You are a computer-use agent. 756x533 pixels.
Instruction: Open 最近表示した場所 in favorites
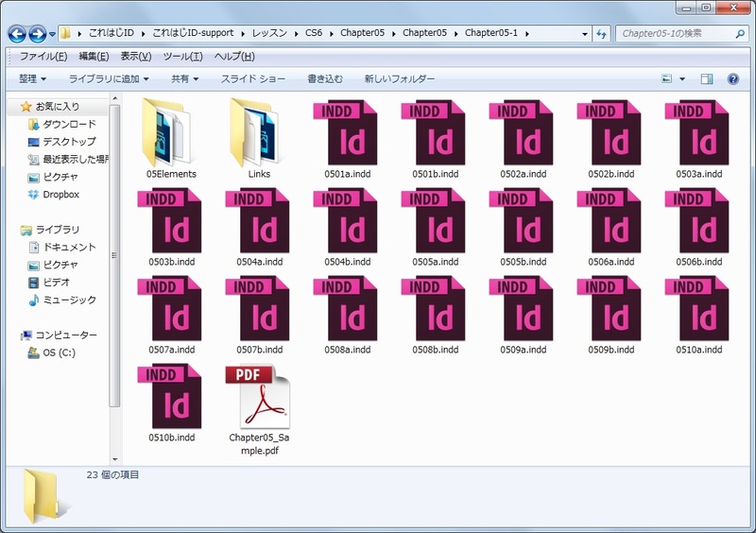pos(67,159)
